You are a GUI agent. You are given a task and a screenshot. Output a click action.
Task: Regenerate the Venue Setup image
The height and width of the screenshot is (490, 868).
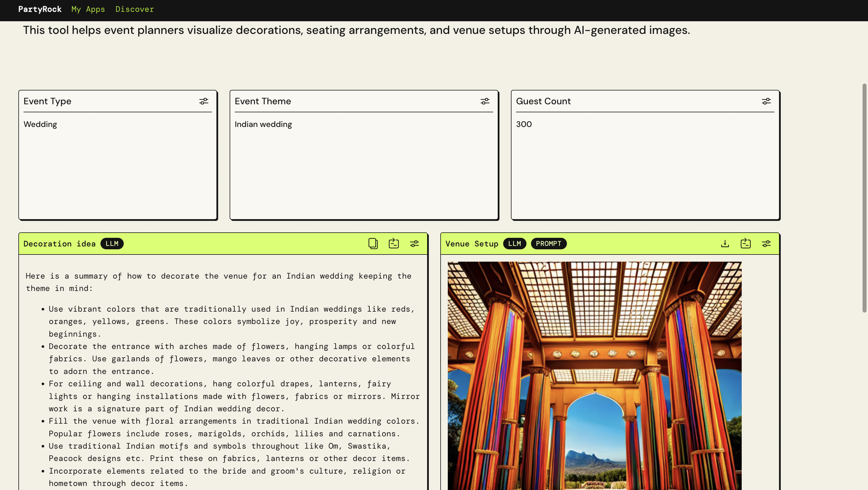(745, 244)
